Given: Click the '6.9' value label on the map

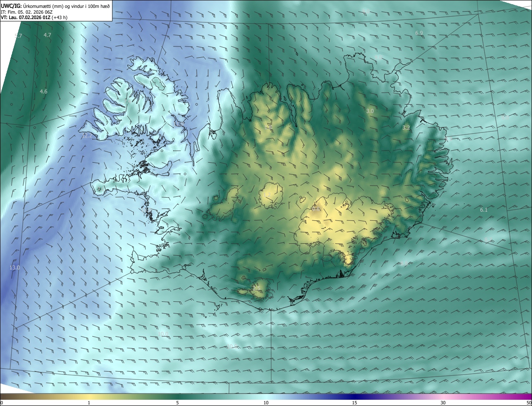Looking at the screenshot, I should click(x=419, y=33).
